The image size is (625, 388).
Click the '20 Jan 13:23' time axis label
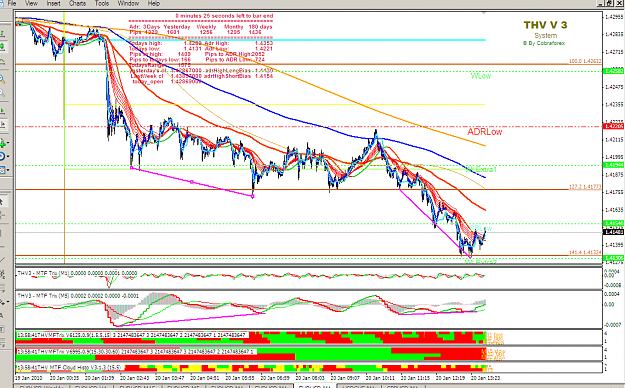point(485,377)
